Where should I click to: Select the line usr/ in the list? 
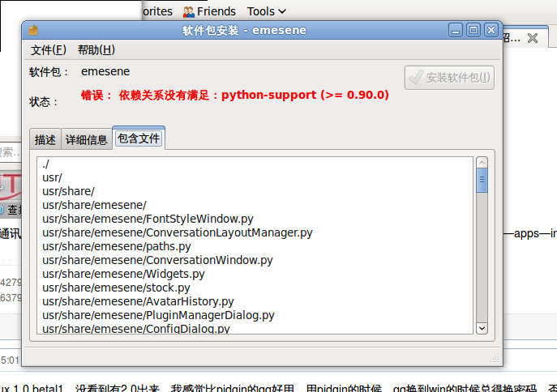[x=52, y=177]
